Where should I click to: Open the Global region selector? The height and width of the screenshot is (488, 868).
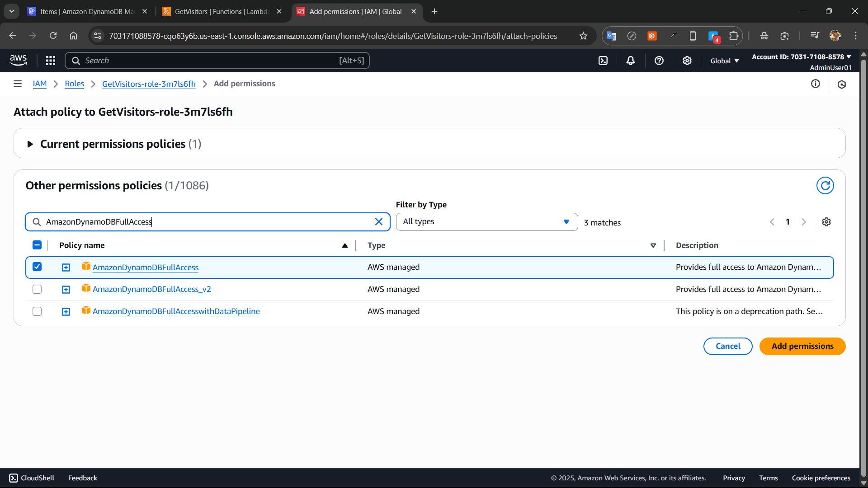pos(725,61)
